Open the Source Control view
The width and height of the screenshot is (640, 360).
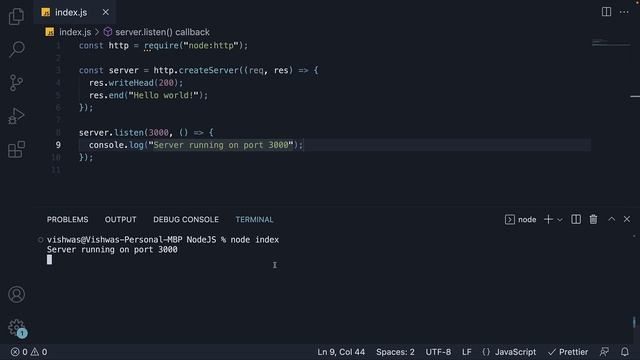pos(16,83)
